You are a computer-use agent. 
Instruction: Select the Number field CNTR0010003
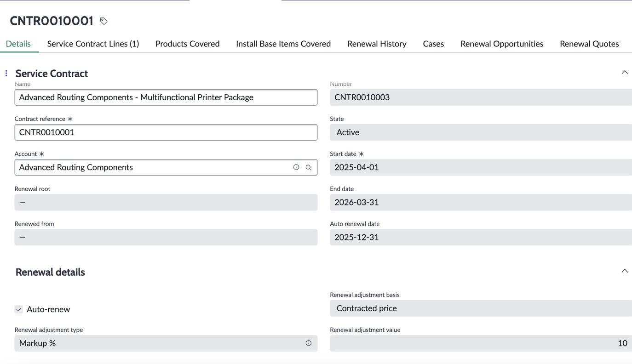click(x=481, y=97)
